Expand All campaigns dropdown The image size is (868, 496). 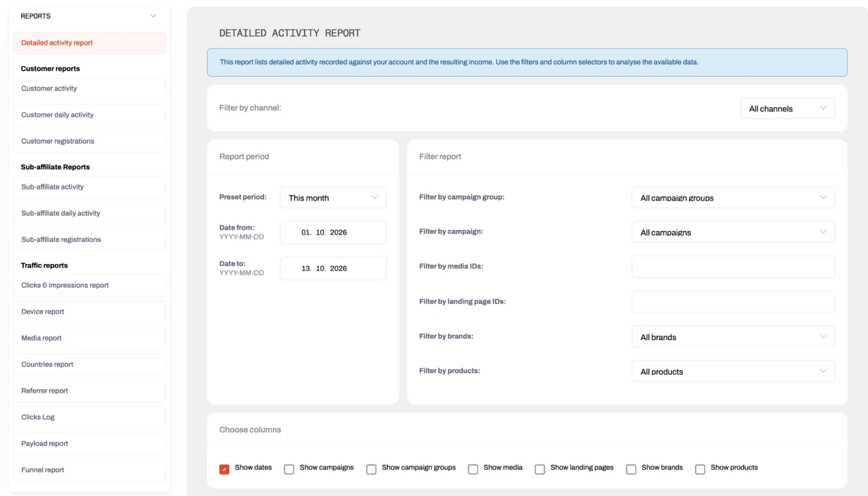tap(733, 232)
